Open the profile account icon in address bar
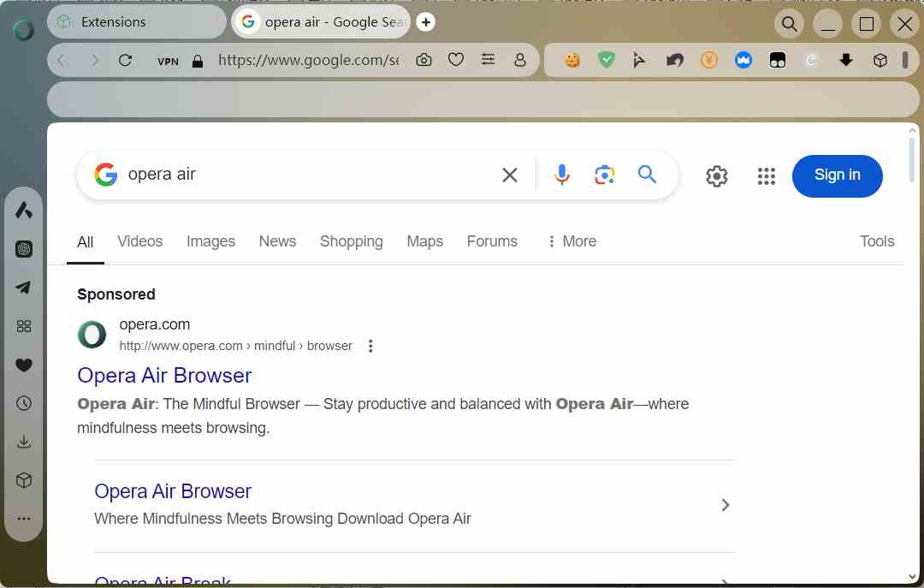The image size is (924, 588). pyautogui.click(x=520, y=60)
